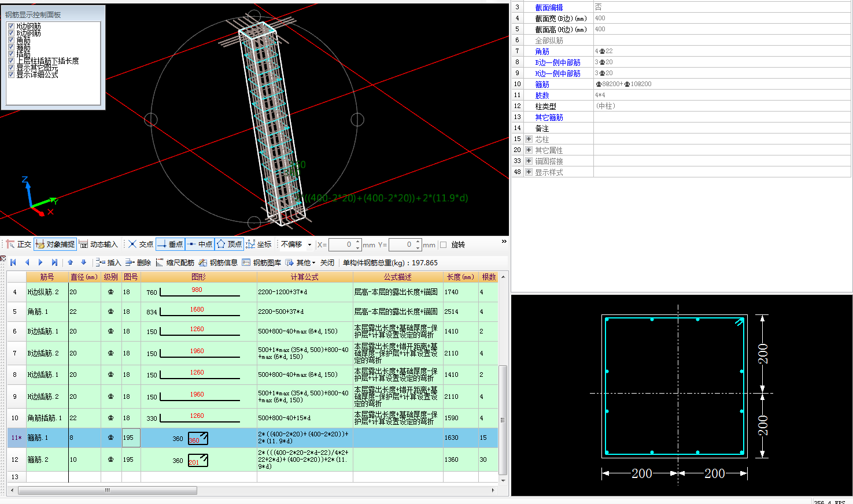Toggle 中点 midpoint snap
This screenshot has width=853, height=504.
point(200,244)
